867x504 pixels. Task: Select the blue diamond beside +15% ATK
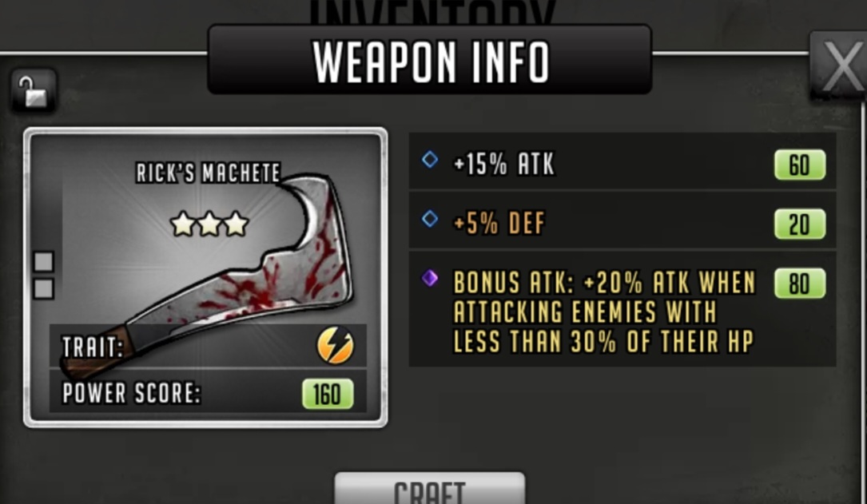[x=430, y=161]
